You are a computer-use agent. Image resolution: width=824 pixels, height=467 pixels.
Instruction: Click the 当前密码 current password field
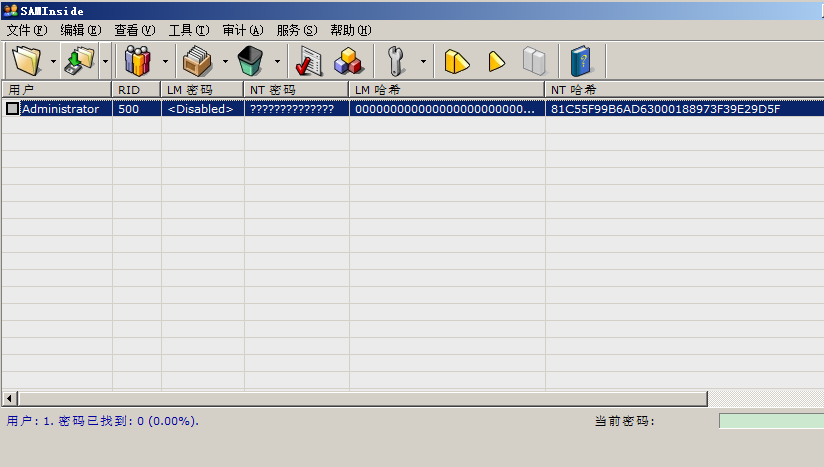point(771,421)
